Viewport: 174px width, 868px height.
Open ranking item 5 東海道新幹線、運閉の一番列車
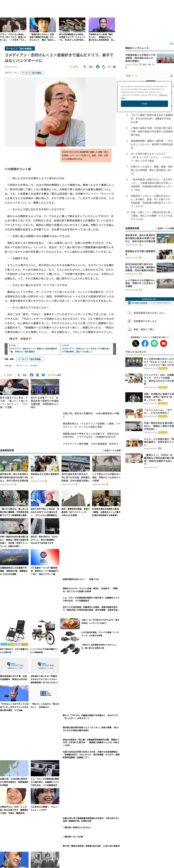pos(151,144)
